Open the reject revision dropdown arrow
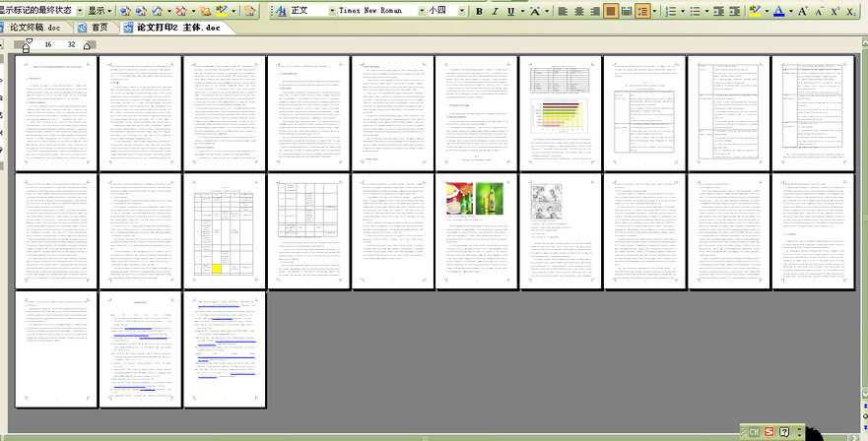Viewport: 868px width, 441px height. pos(193,11)
